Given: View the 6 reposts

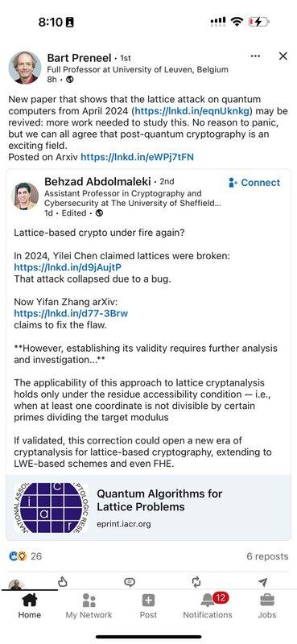Looking at the screenshot, I should click(x=267, y=556).
